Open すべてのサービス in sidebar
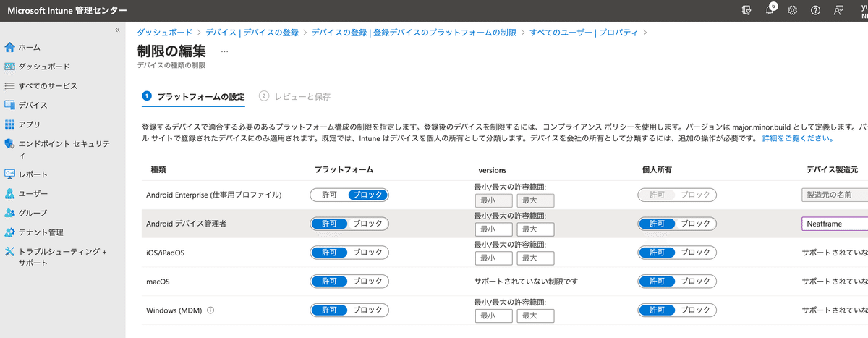The height and width of the screenshot is (338, 868). [48, 85]
